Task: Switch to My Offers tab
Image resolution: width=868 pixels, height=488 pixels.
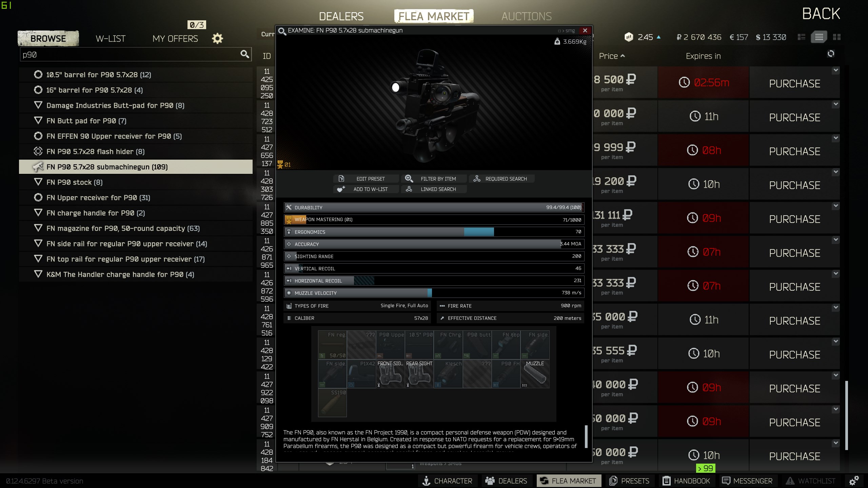Action: click(175, 39)
